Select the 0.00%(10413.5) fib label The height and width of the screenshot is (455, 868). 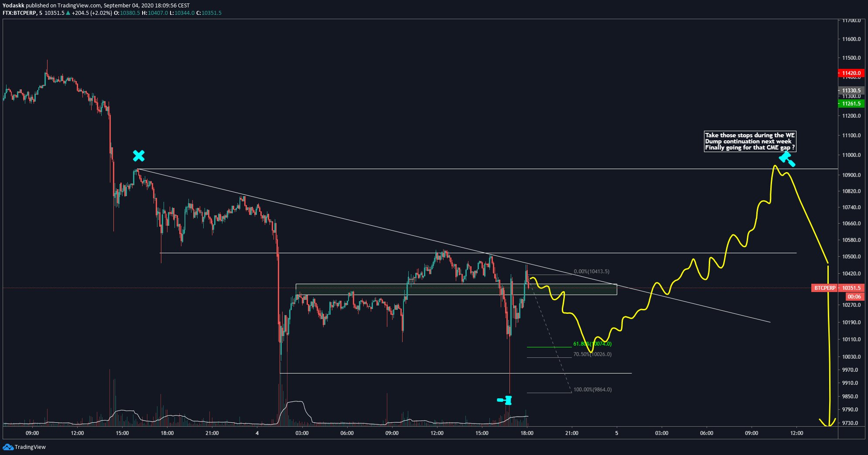[x=591, y=272]
